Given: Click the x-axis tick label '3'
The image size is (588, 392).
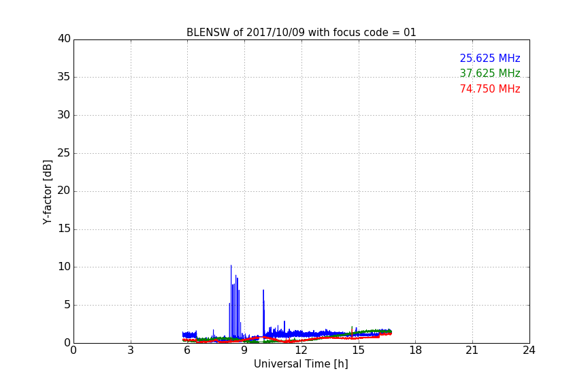Looking at the screenshot, I should [131, 350].
